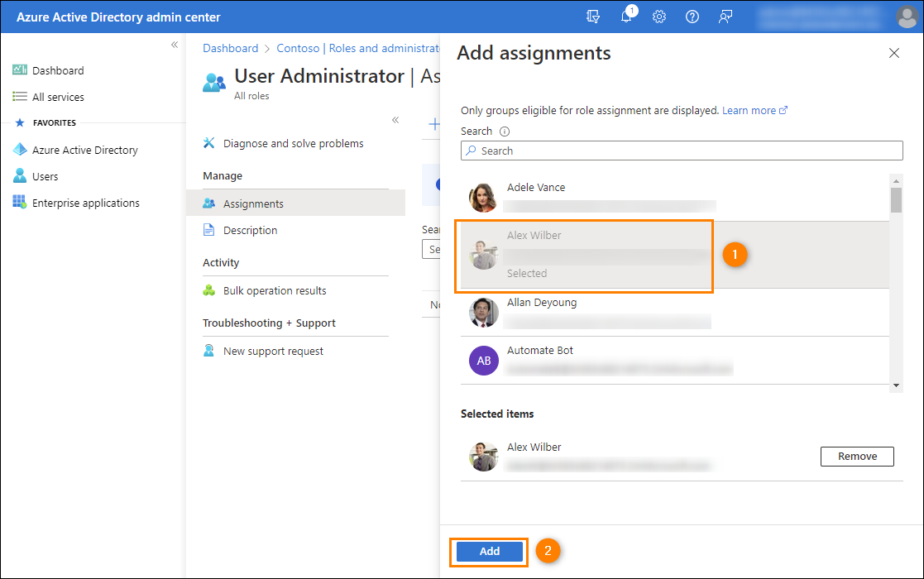Image resolution: width=924 pixels, height=579 pixels.
Task: Remove Alex Wilber from selected items
Action: 857,457
